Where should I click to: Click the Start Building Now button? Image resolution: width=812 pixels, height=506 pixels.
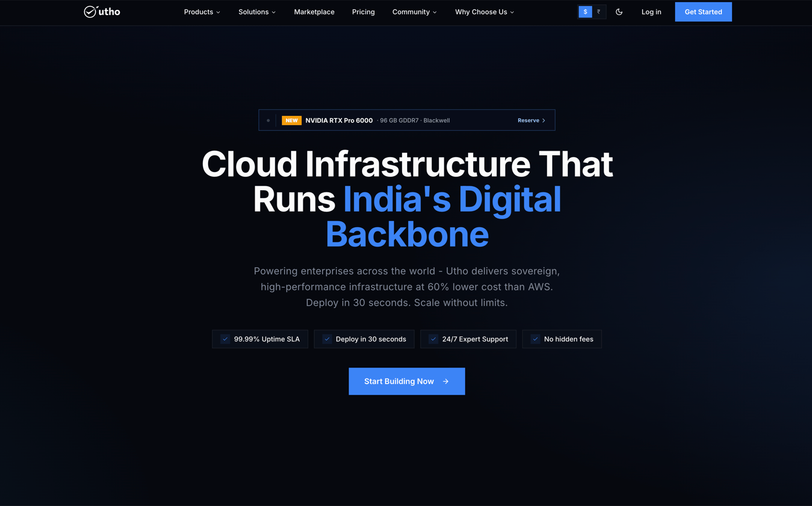[x=407, y=381]
